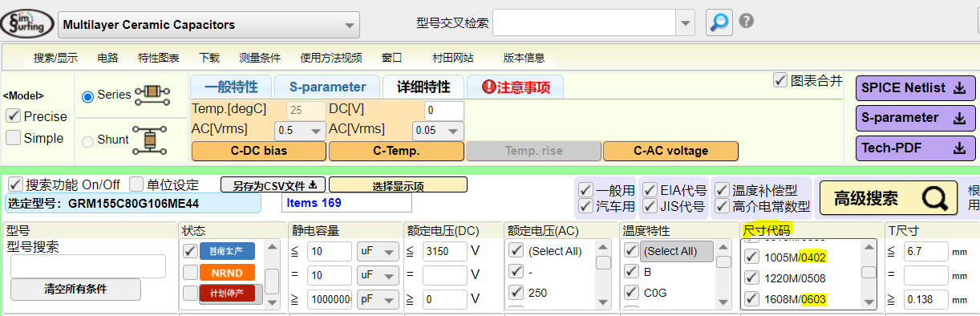
Task: Click the SimSurfing logo
Action: tap(27, 23)
